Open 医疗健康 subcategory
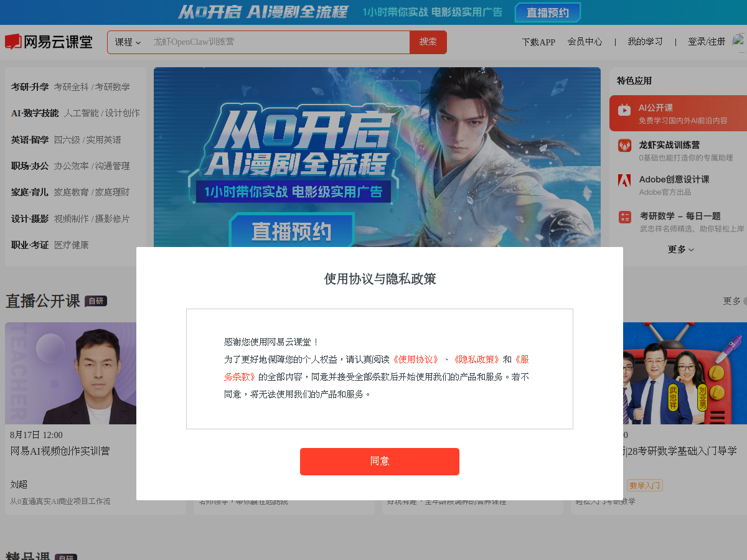747x560 pixels. [x=71, y=245]
